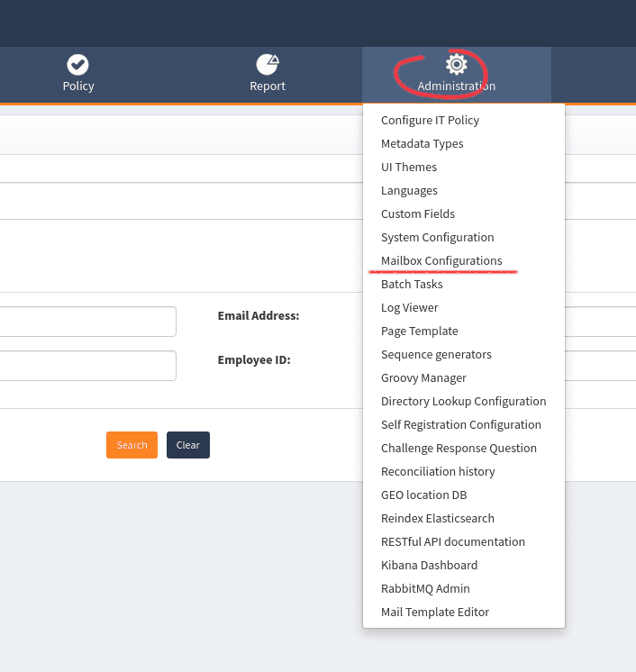Choose UI Themes from Administration menu
This screenshot has width=636, height=672.
tap(408, 168)
